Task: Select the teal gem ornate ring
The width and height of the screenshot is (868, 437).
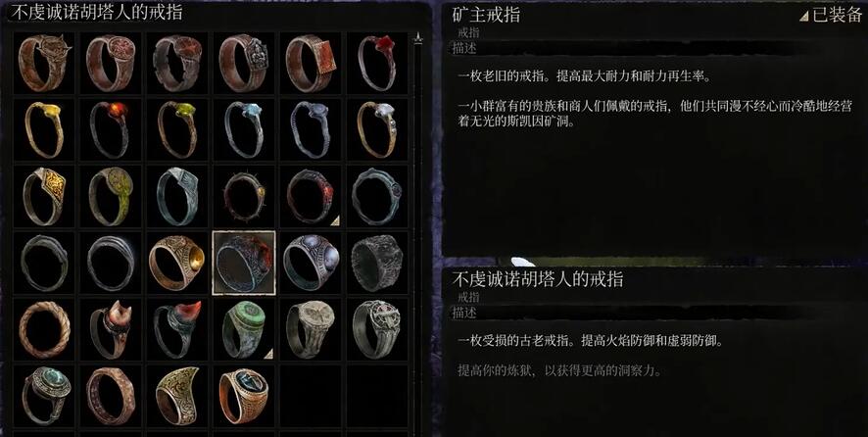Action: pos(44,396)
